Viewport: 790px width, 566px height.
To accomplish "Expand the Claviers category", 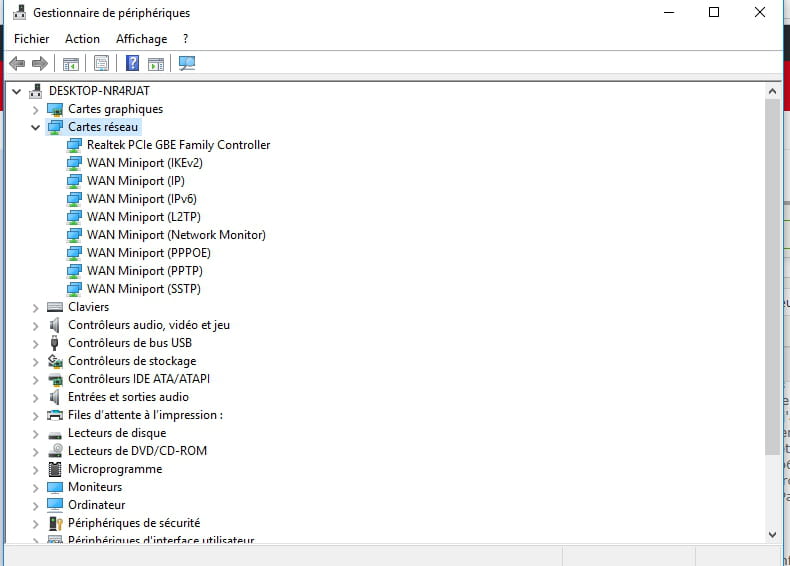I will click(35, 308).
